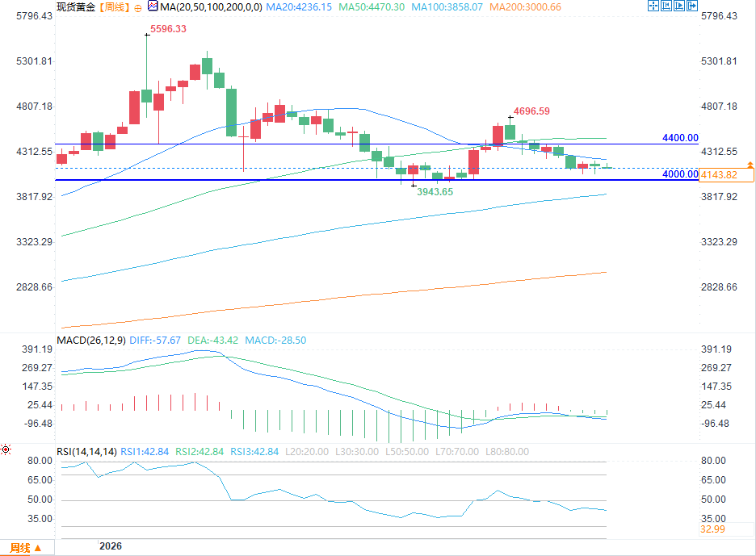This screenshot has height=556, width=756.
Task: Click the play-forward chart icon
Action: pos(679,6)
